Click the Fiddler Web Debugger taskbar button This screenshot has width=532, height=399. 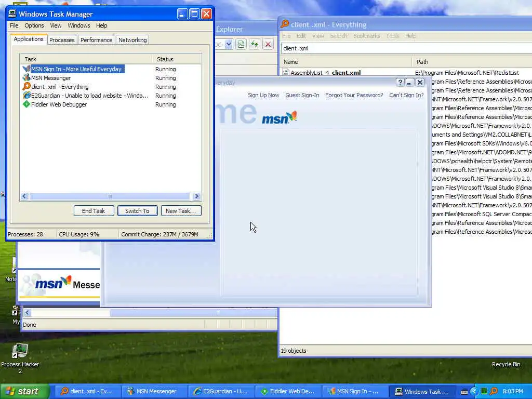(x=288, y=392)
